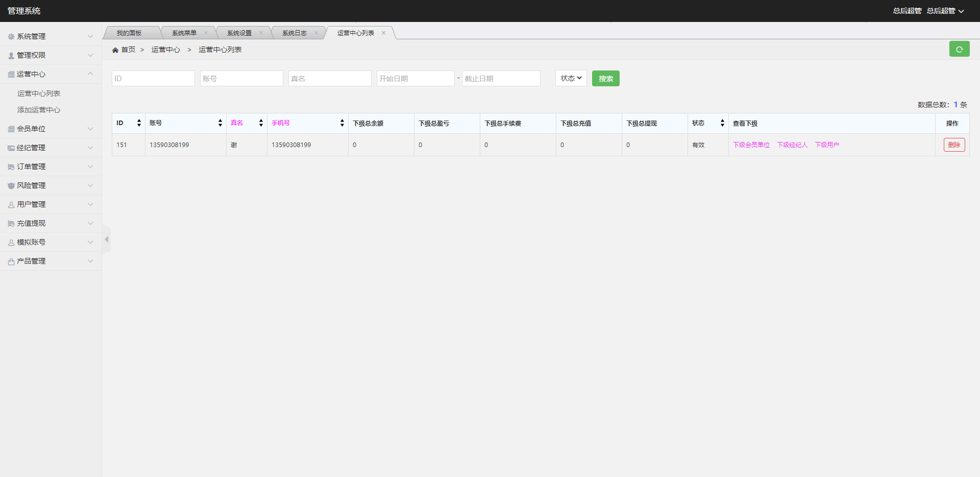
Task: Sort by 账号 column sort arrows
Action: click(220, 123)
